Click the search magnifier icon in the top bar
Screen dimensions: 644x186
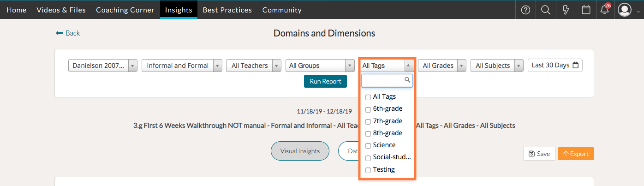pos(546,10)
